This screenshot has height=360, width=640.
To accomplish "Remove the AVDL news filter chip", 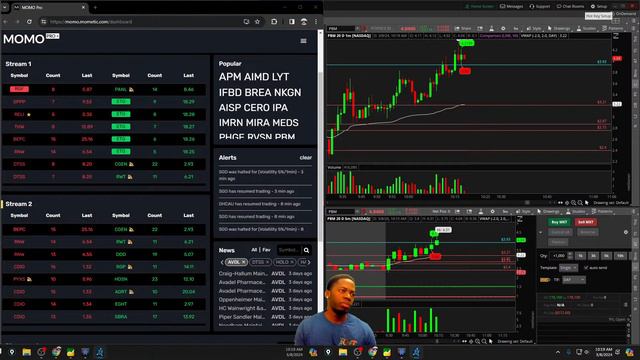I will coord(243,262).
